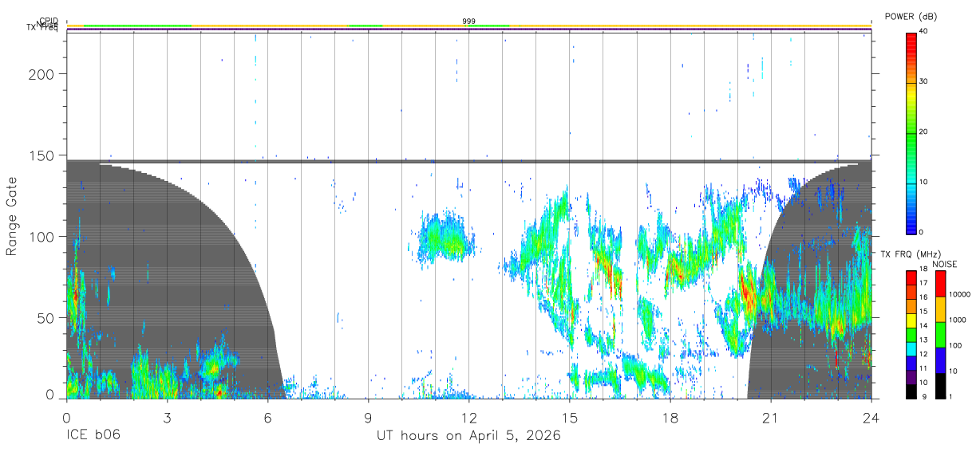This screenshot has height=452, width=980.
Task: Click the 999 CPID value above the plot
Action: click(468, 22)
